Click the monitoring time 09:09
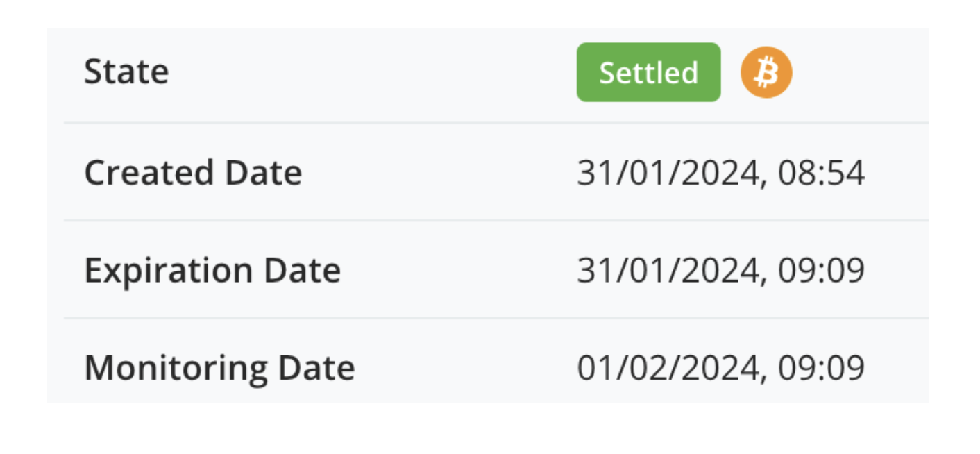980x454 pixels. [821, 368]
